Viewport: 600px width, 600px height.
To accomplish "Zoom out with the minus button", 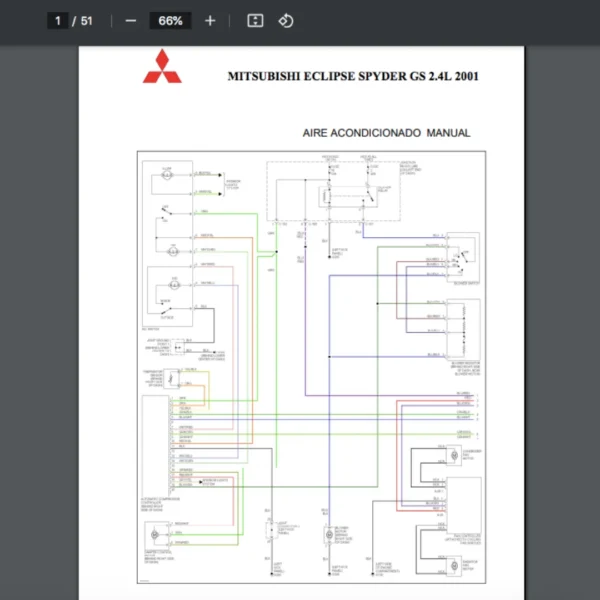I will [x=130, y=21].
